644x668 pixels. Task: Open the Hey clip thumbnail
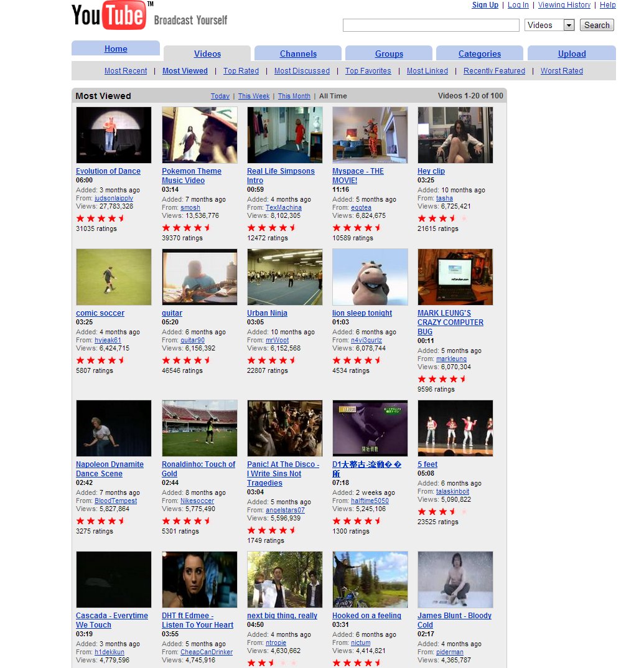click(455, 135)
